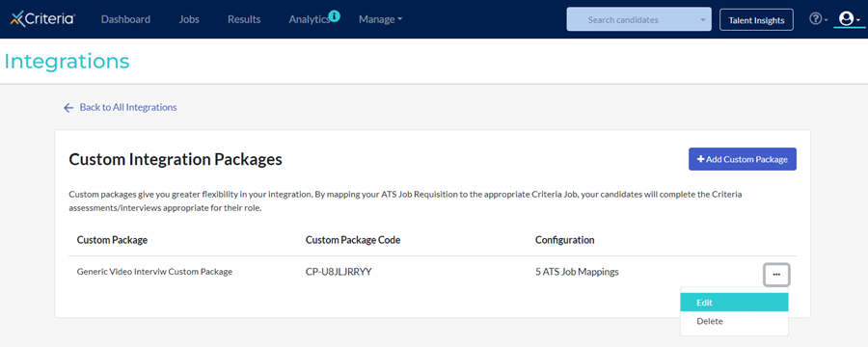
Task: Focus the Search candidates field
Action: coord(638,19)
